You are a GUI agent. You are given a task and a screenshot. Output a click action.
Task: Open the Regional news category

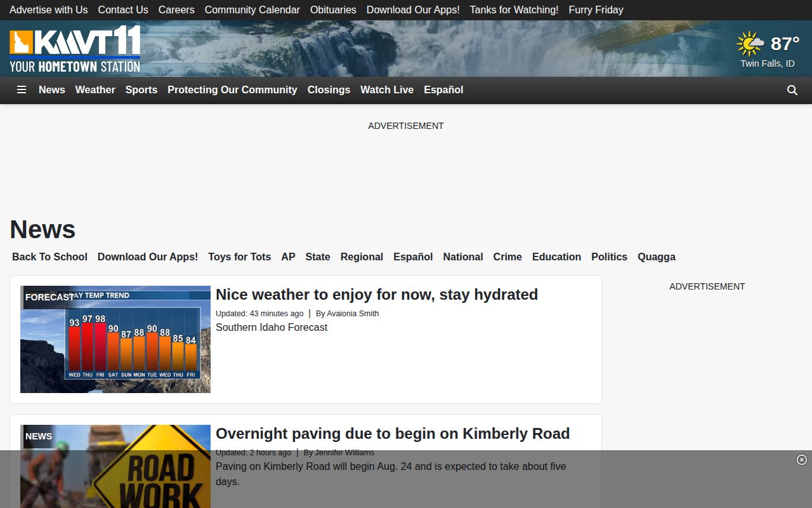pos(362,257)
